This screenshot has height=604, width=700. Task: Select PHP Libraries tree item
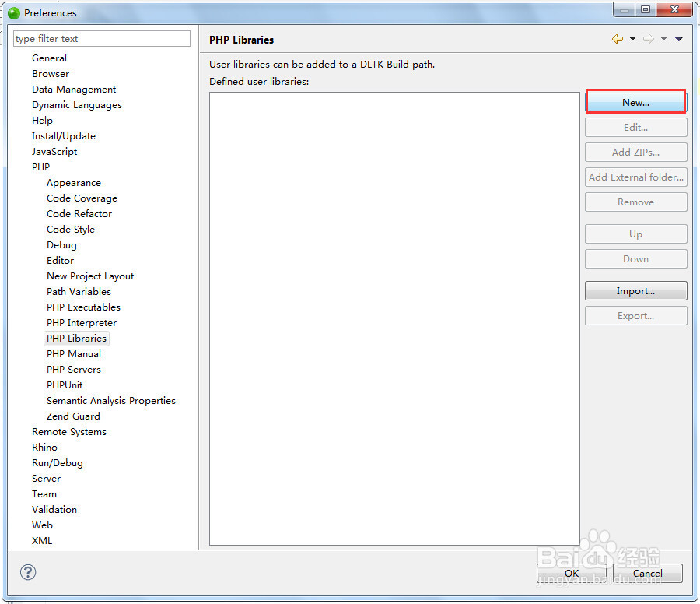pos(76,338)
